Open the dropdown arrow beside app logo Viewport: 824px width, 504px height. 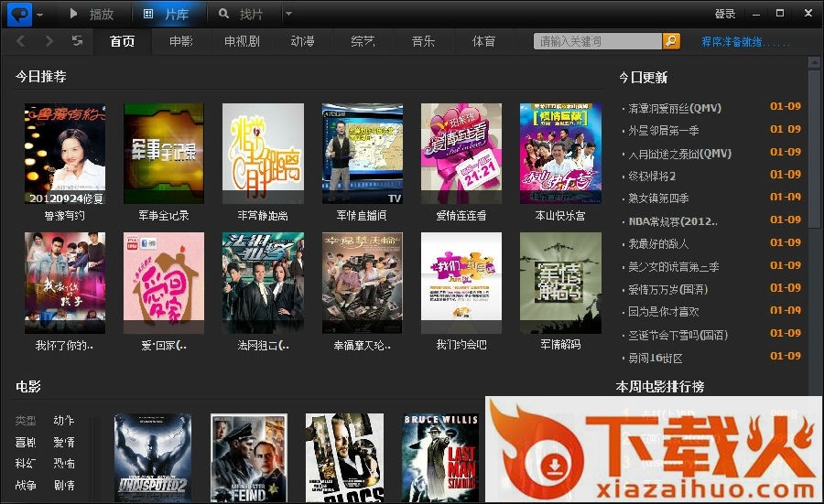[x=40, y=15]
